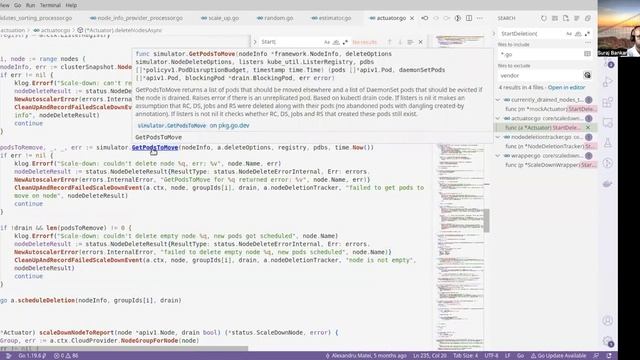The width and height of the screenshot is (640, 360).
Task: Click the horizontal scrollbar in editor
Action: pos(124,349)
